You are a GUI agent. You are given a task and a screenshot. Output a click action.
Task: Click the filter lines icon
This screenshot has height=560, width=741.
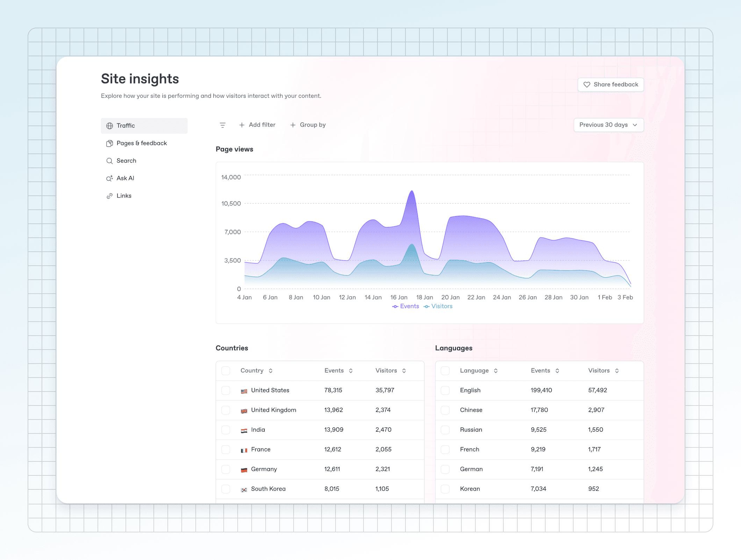pyautogui.click(x=223, y=125)
